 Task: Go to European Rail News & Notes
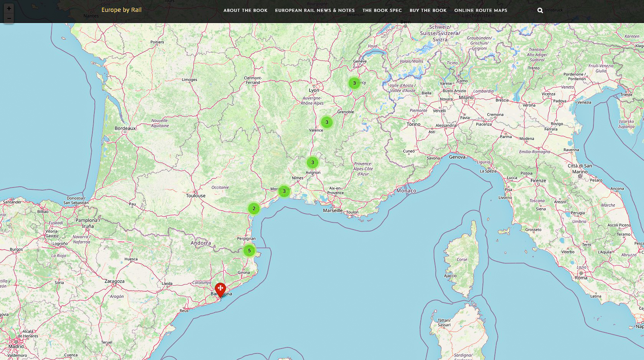(315, 10)
